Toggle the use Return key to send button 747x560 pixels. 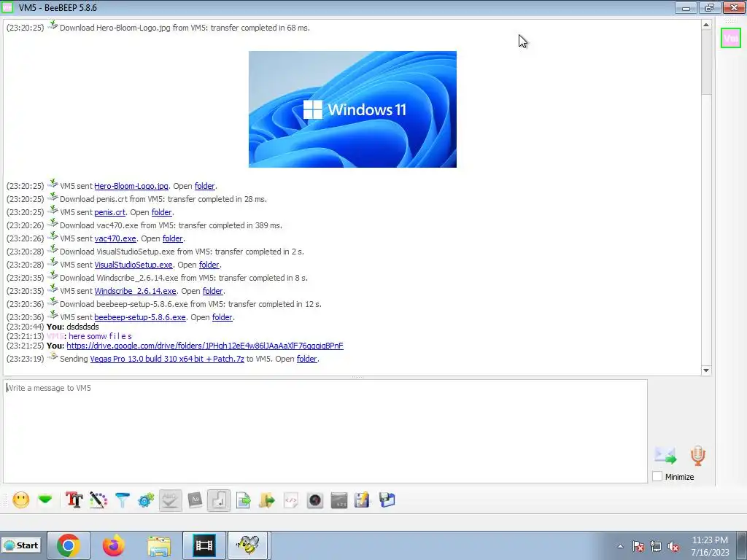pyautogui.click(x=219, y=500)
